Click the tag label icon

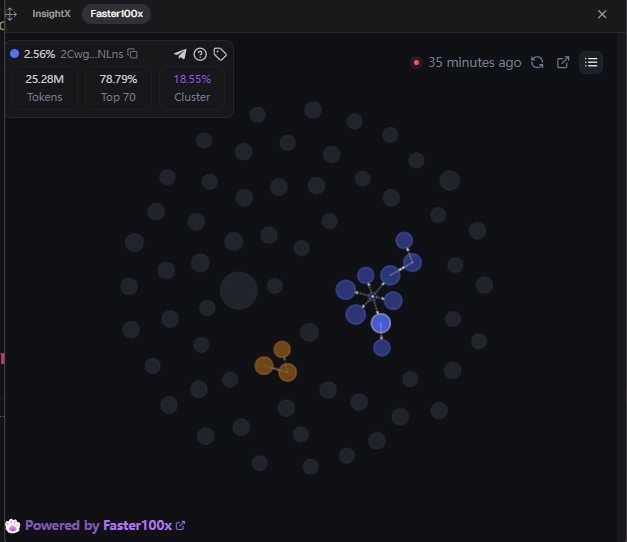tap(220, 54)
